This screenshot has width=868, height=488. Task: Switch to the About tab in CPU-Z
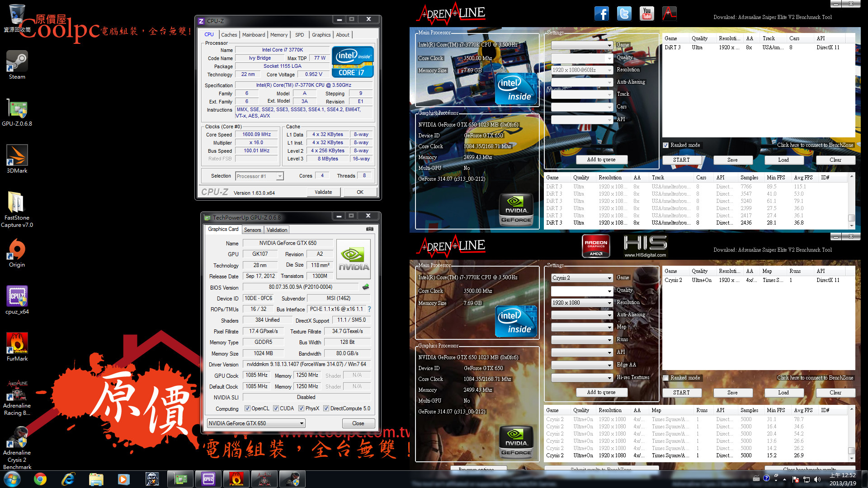tap(342, 35)
